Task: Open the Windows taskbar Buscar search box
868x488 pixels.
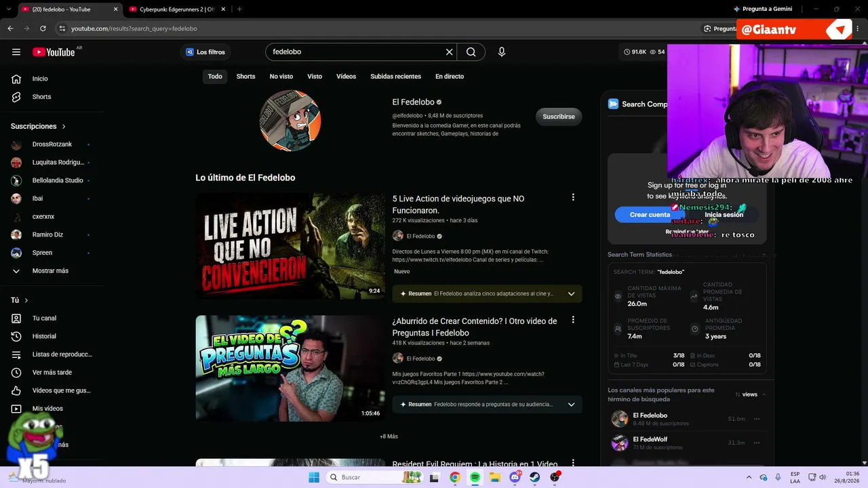Action: click(x=373, y=477)
